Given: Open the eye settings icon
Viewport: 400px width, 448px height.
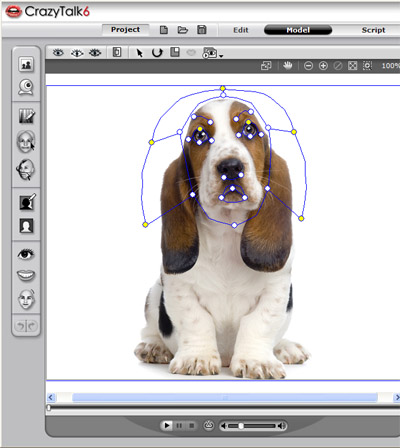Looking at the screenshot, I should pos(25,254).
